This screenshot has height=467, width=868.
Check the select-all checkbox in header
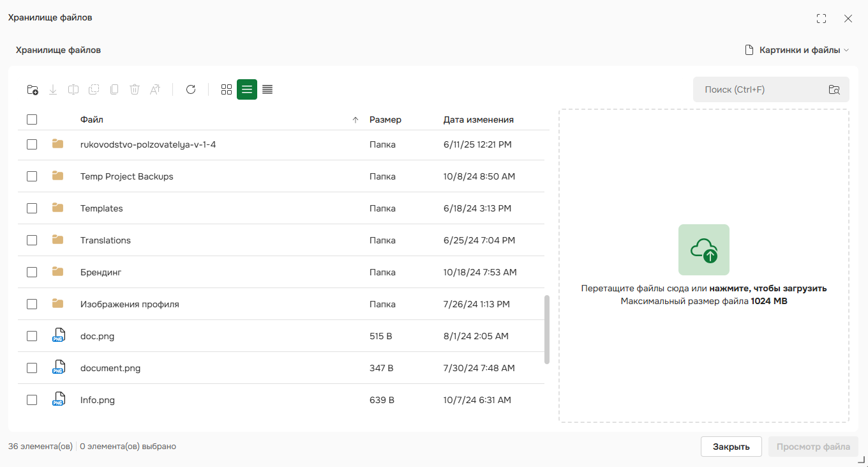(32, 119)
